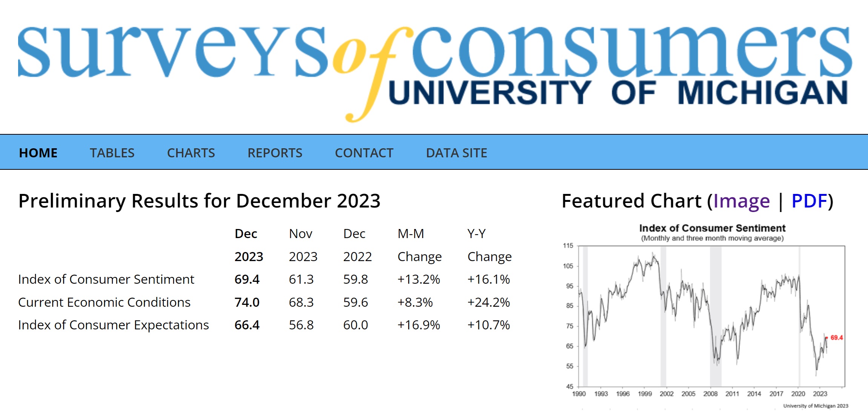
Task: Click the Current Economic Conditions row label
Action: (x=104, y=302)
